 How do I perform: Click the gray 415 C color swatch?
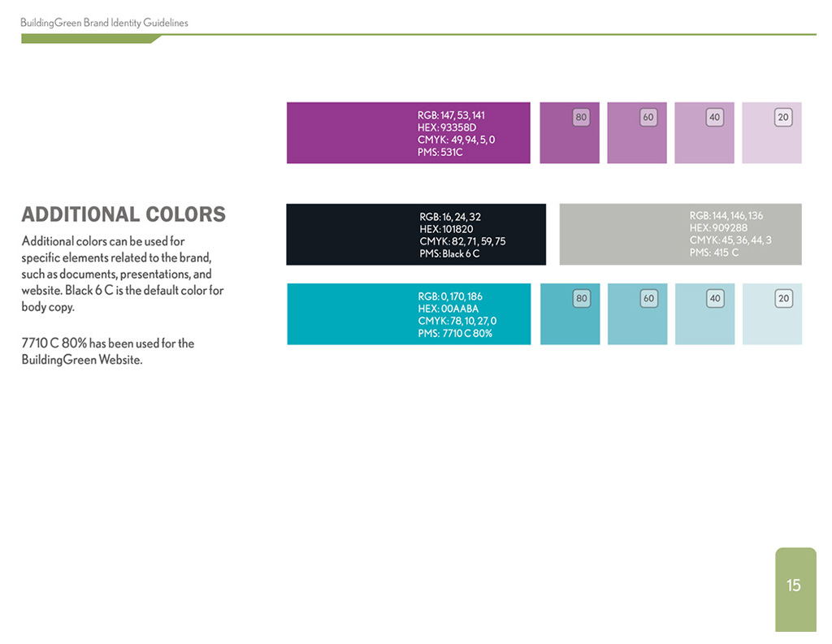[680, 234]
